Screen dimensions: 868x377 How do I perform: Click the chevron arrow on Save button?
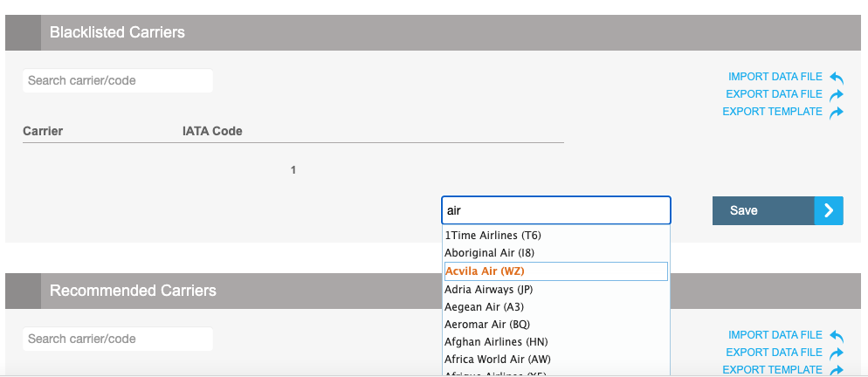829,210
